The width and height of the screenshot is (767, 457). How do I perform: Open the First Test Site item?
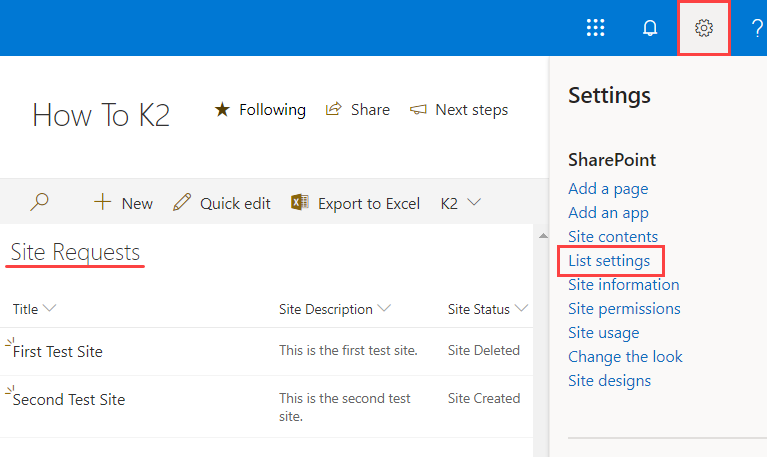pos(58,351)
